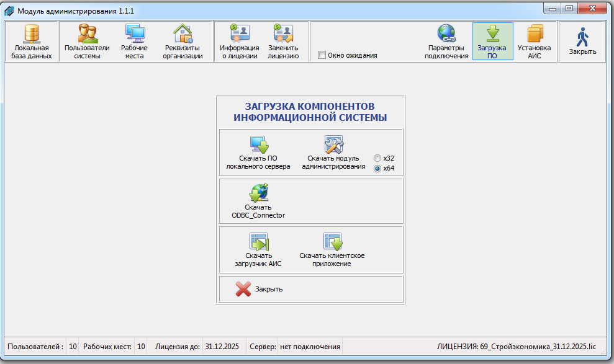Click Заменить лицензию toolbar icon
614x364 pixels.
(x=283, y=42)
